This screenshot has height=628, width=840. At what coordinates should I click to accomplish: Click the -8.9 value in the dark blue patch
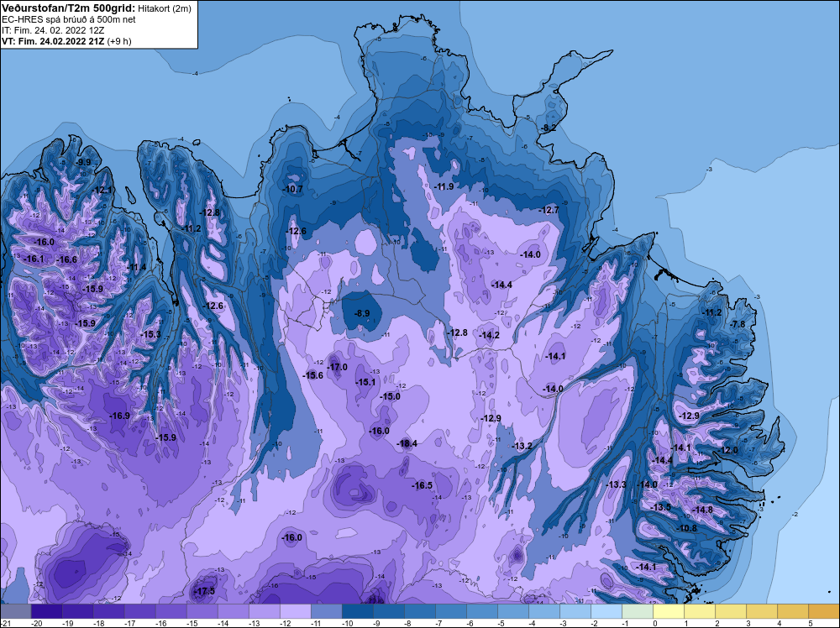[x=363, y=313]
